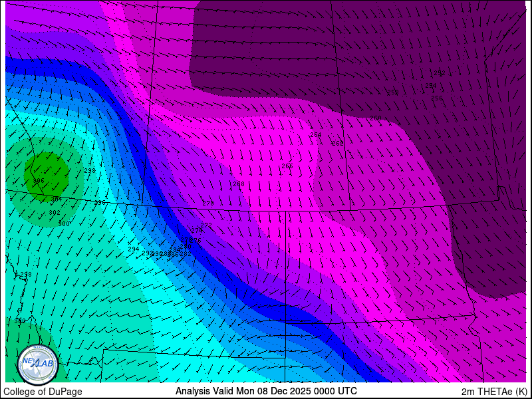Select the 262 contour label
Screen dimensions: 532x399
(338, 144)
